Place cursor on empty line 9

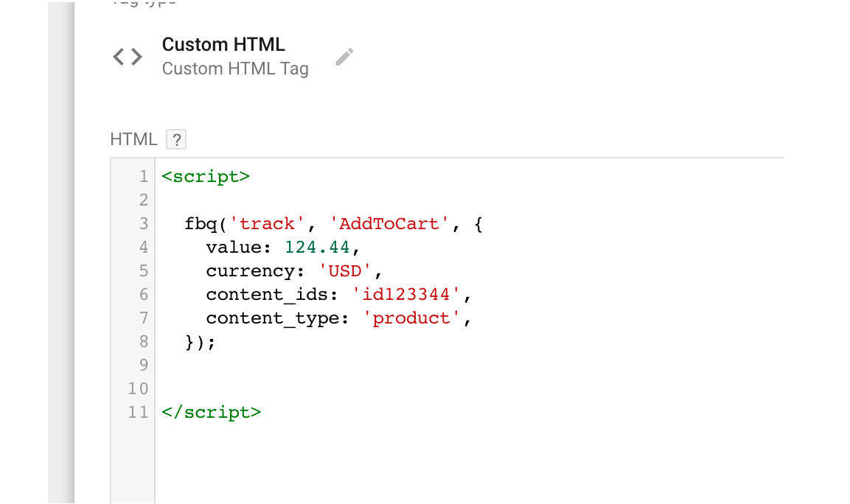pos(369,365)
